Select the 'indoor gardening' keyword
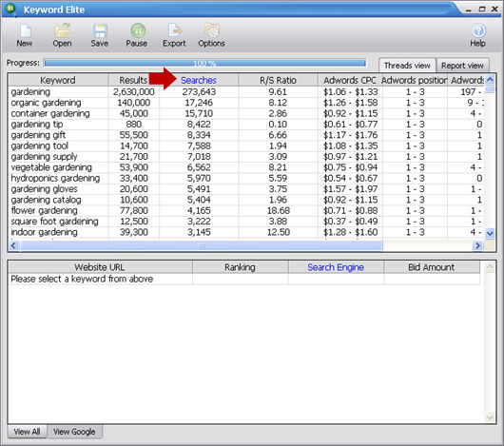Viewport: 504px width, 446px height. 44,232
